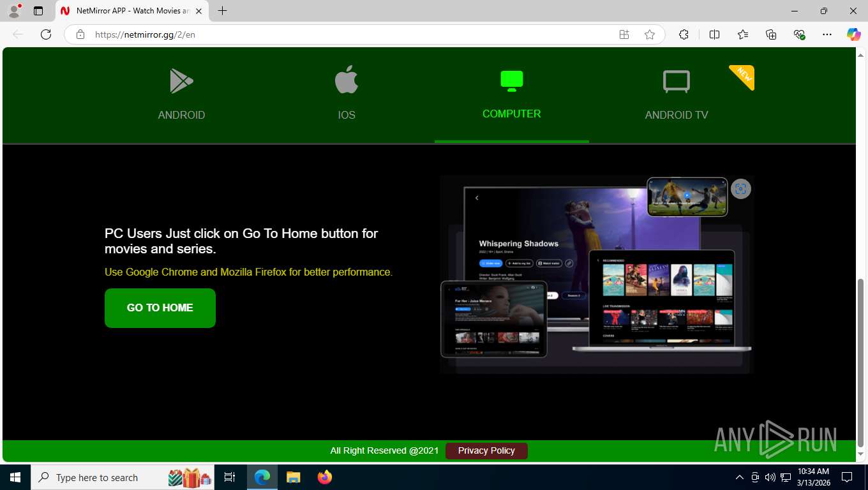Click the GO TO HOME button

[x=160, y=308]
